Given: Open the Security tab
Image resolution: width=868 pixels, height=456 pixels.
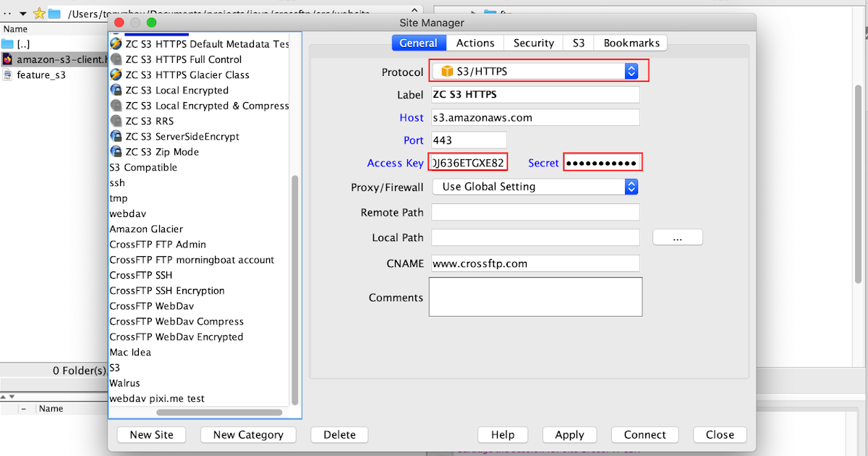Looking at the screenshot, I should [534, 43].
